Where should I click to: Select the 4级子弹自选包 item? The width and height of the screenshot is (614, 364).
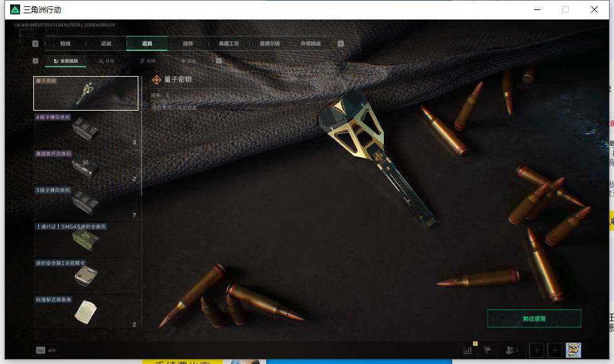(x=86, y=130)
